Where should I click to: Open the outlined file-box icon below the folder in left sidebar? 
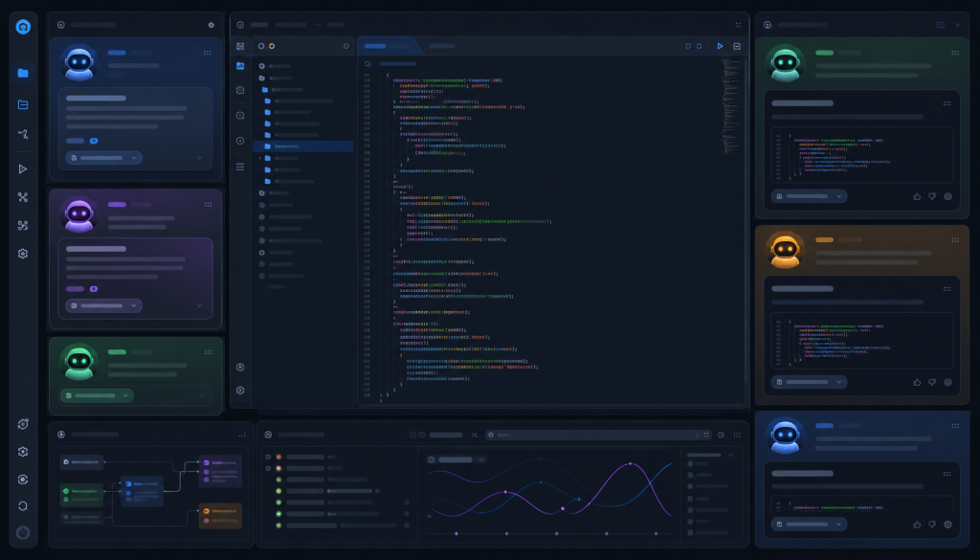(23, 104)
